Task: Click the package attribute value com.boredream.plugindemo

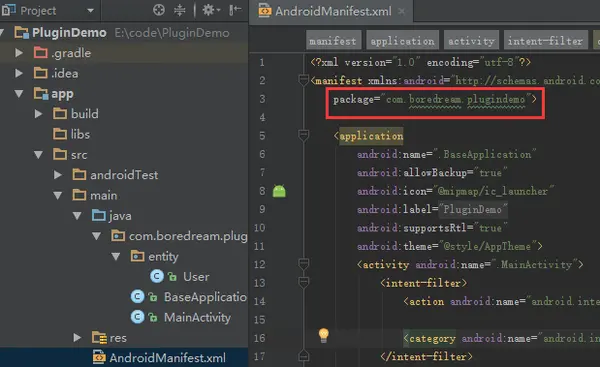Action: point(455,99)
